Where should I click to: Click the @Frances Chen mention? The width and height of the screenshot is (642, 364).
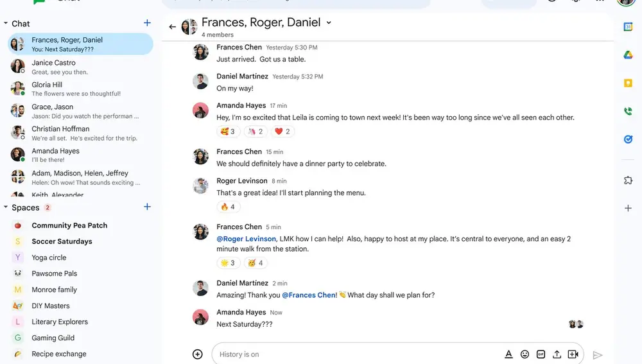pyautogui.click(x=309, y=295)
